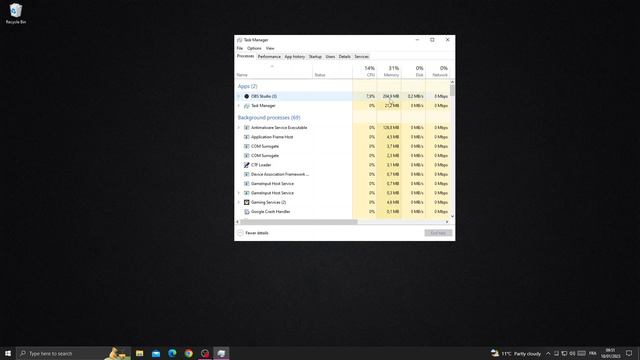Sort processes by Name column

pos(273,71)
